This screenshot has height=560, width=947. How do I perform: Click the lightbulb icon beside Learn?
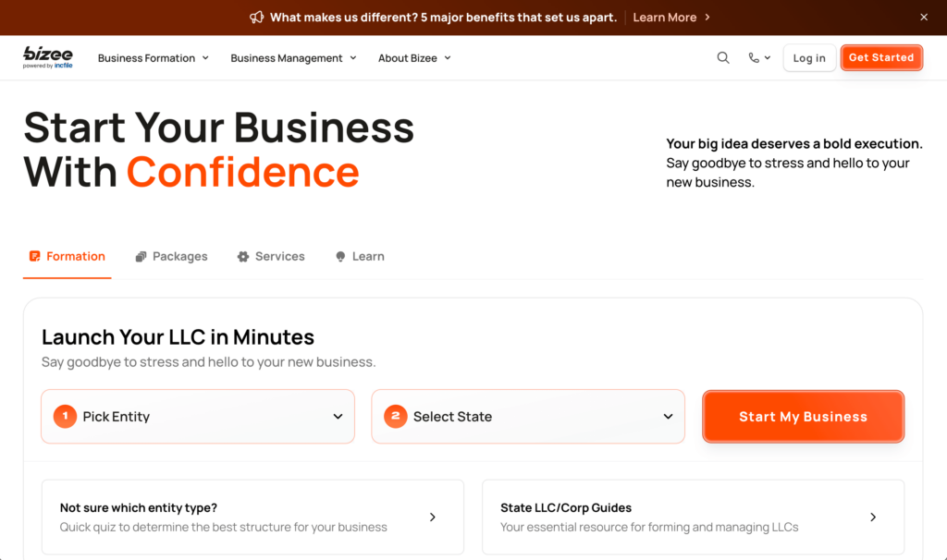(339, 256)
